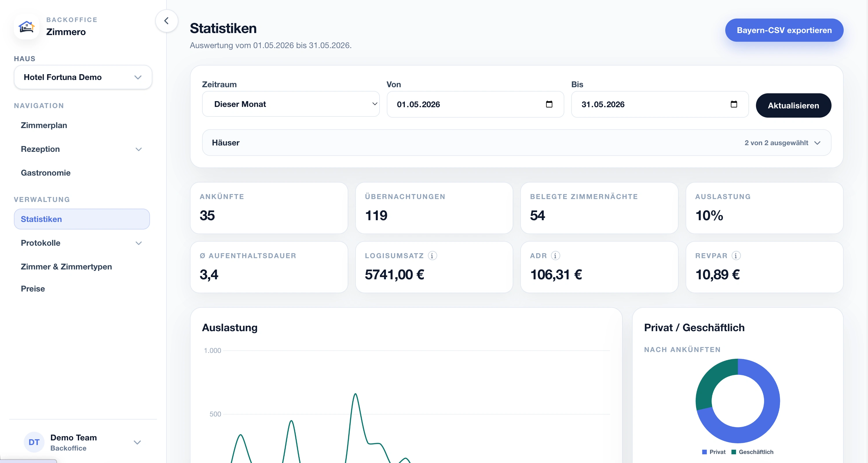868x463 pixels.
Task: Expand the Protokolle submenu
Action: tap(138, 243)
